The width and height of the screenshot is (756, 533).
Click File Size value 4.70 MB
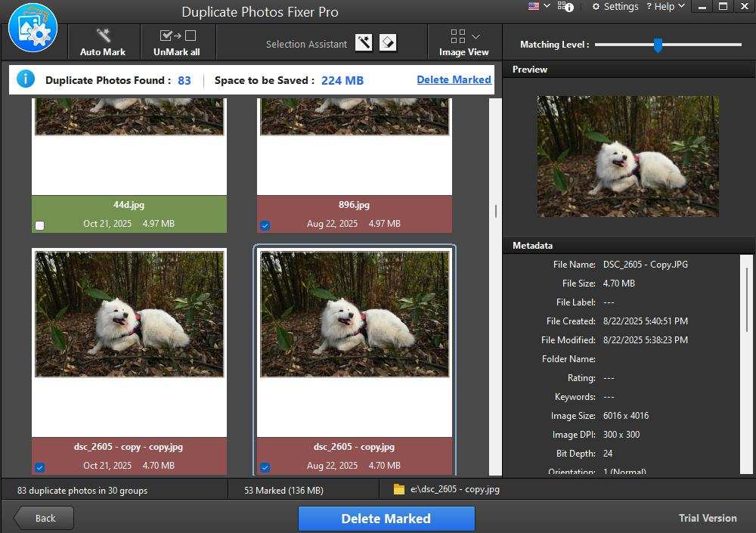(618, 284)
